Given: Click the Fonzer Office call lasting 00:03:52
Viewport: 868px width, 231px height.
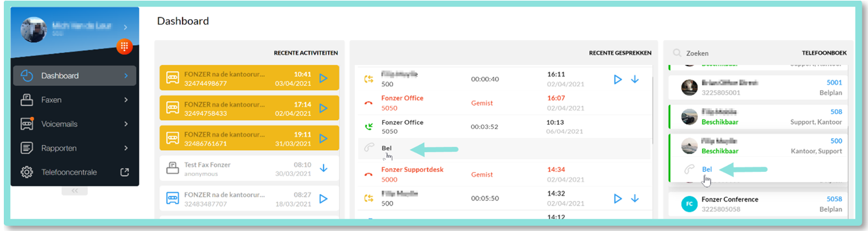Looking at the screenshot, I should pos(501,127).
